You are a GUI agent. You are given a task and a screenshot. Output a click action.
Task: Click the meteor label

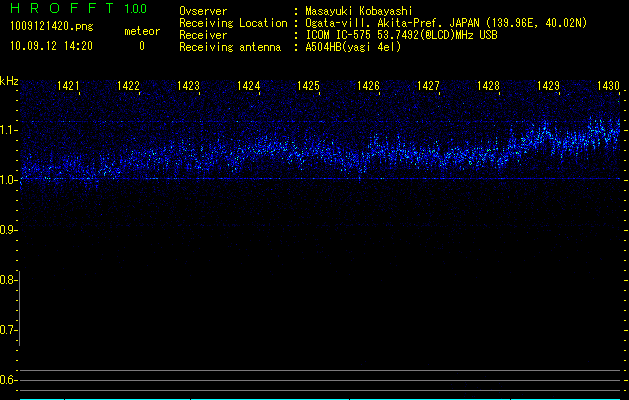coord(141,32)
